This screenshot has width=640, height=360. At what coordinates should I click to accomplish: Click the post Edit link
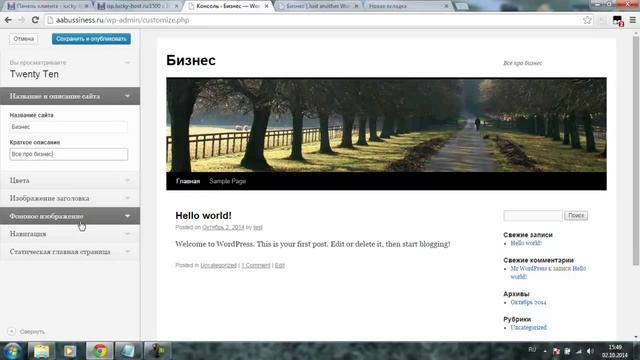point(280,265)
